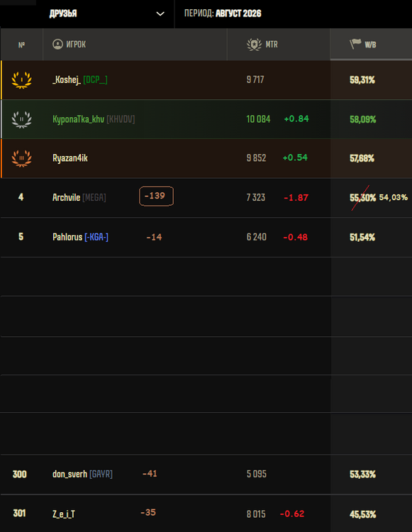Select player Ryazan4ik
The image size is (412, 532).
click(x=70, y=158)
